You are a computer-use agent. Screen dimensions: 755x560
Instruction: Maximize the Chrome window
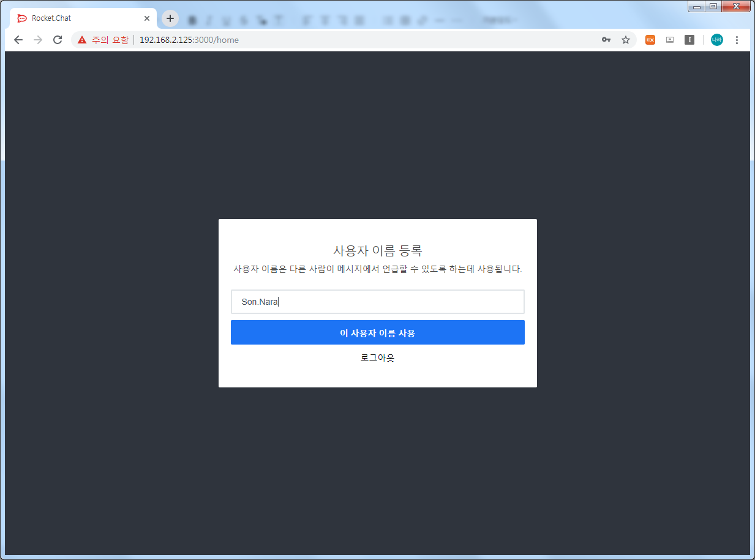point(713,6)
